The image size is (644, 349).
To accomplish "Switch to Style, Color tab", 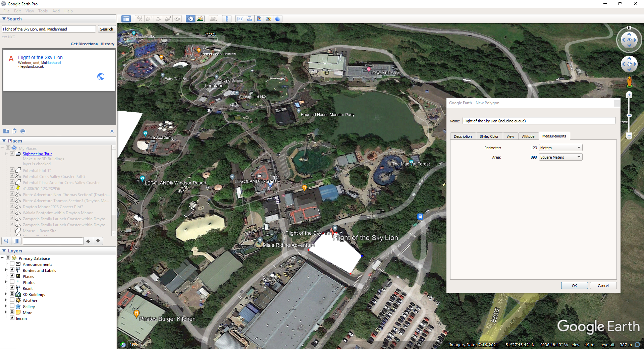I will (x=489, y=136).
